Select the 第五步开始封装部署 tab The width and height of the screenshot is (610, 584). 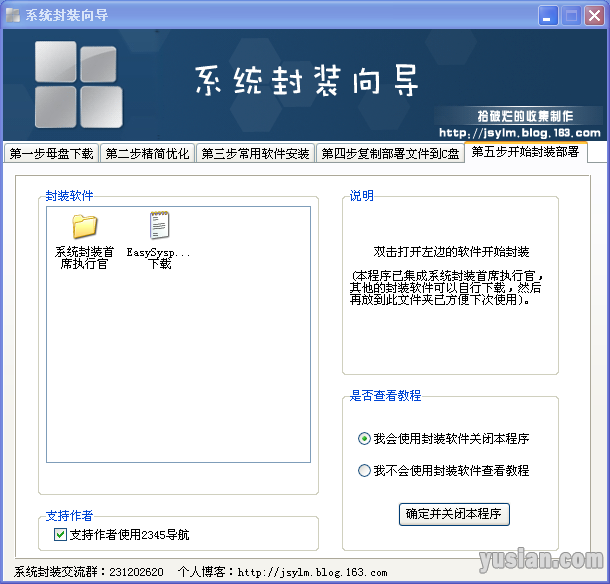524,152
